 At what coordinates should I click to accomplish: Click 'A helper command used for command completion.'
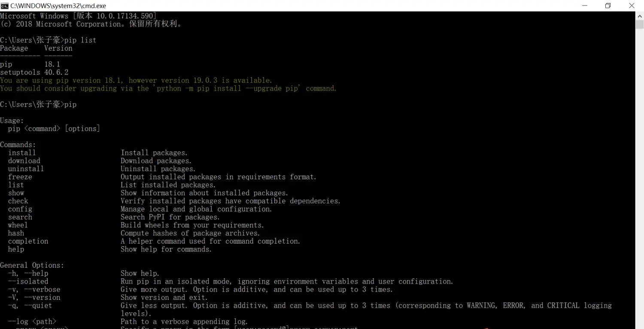210,241
